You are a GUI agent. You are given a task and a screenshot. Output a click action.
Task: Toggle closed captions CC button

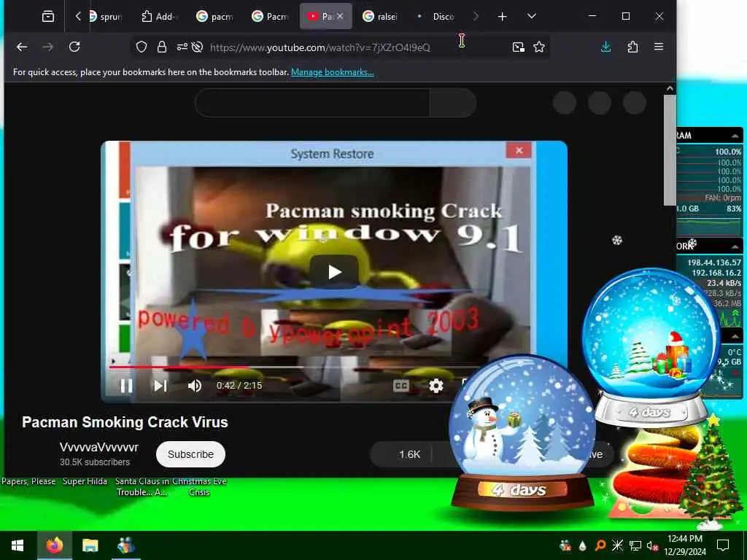(x=401, y=385)
